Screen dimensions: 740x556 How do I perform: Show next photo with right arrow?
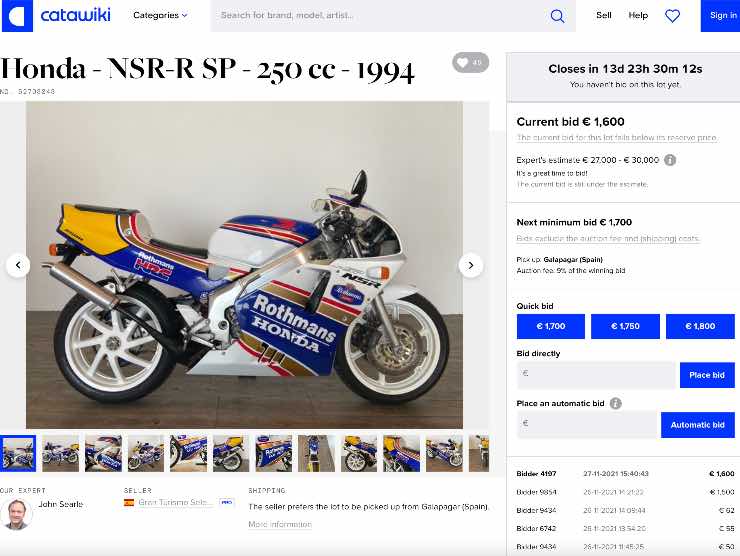point(471,265)
